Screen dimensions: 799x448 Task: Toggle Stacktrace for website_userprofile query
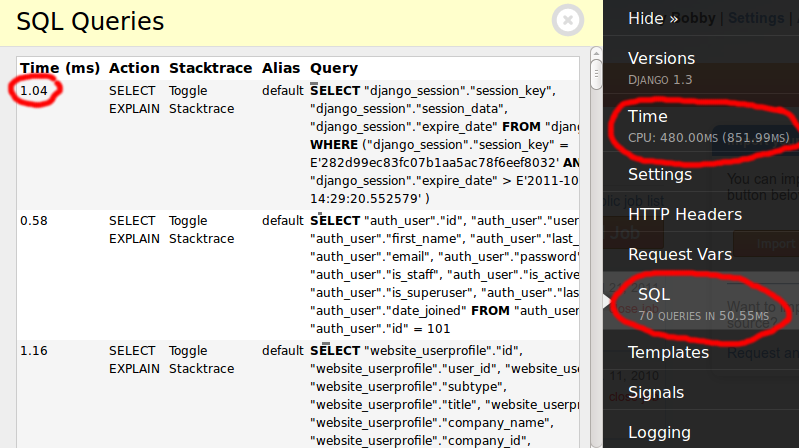201,359
